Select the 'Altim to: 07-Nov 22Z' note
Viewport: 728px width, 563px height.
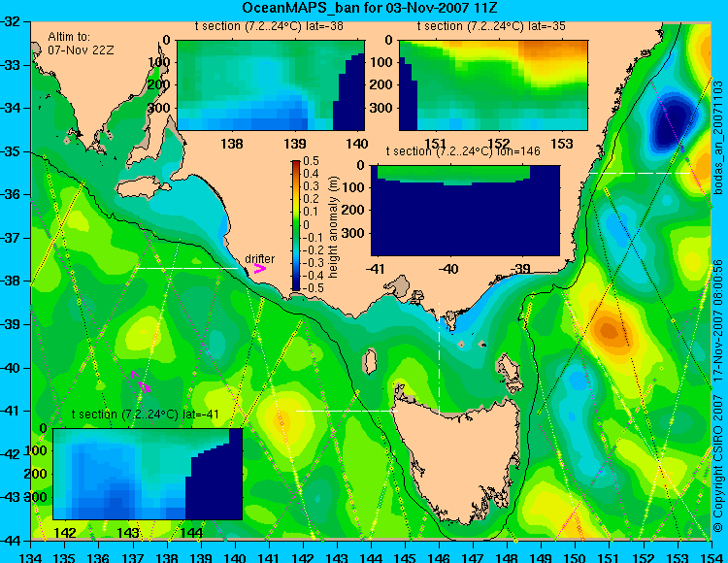[x=81, y=43]
